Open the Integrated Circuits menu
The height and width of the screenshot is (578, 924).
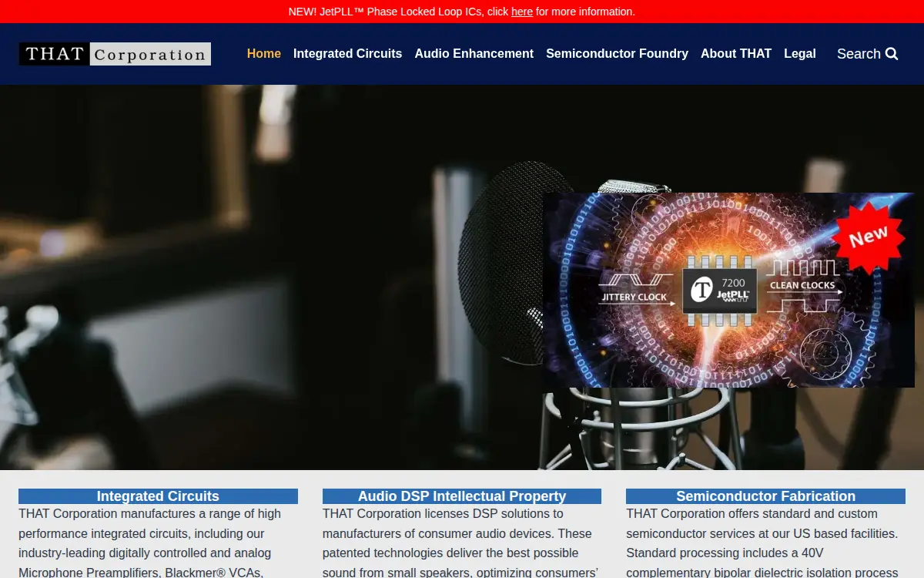(x=347, y=54)
